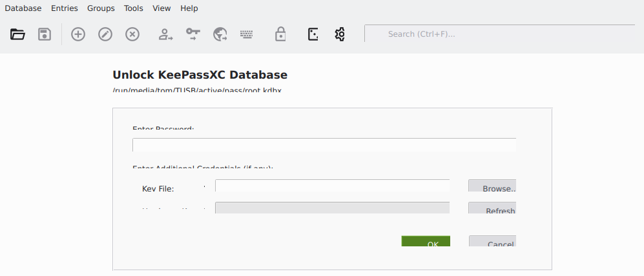The width and height of the screenshot is (644, 276).
Task: Perform Auto-Type keyboard icon
Action: coord(247,34)
